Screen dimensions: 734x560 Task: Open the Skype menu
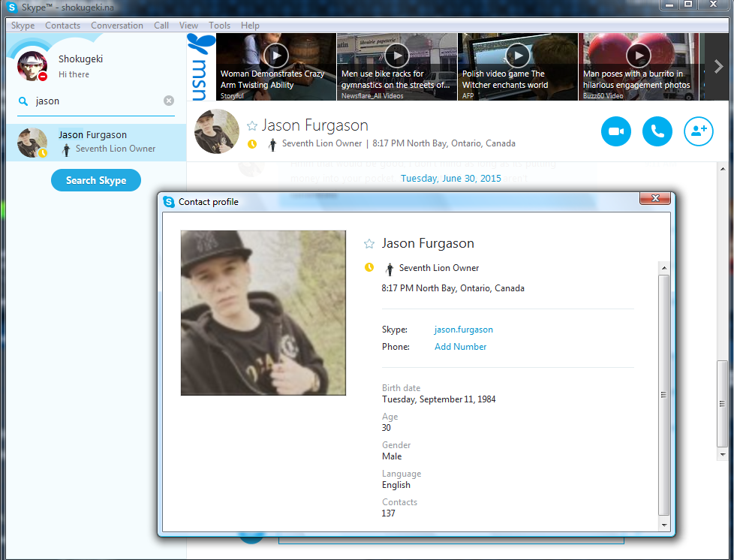pos(23,26)
